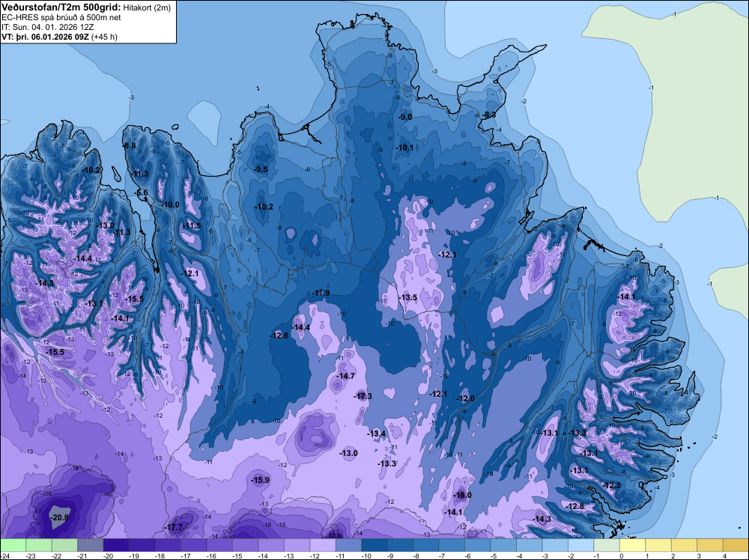Click the -12.2 temperature value on the map
This screenshot has height=560, width=749.
612,486
